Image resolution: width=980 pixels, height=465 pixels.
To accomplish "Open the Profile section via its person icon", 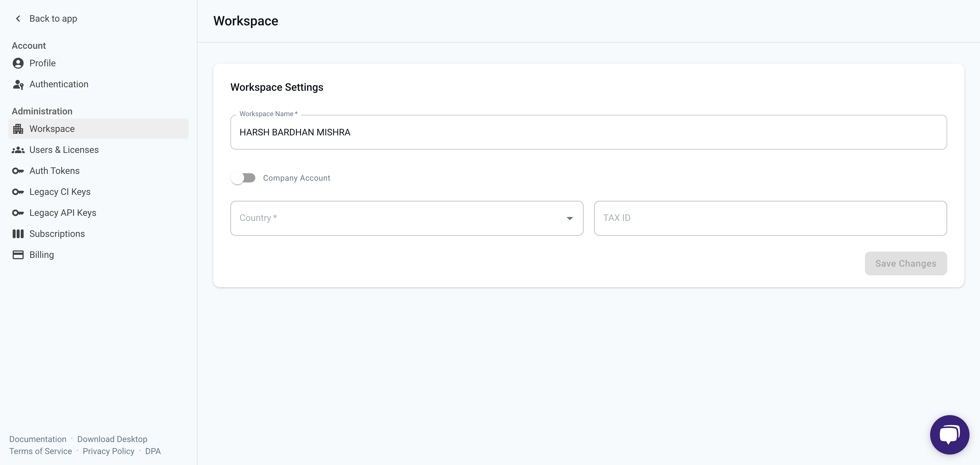I will click(x=18, y=63).
